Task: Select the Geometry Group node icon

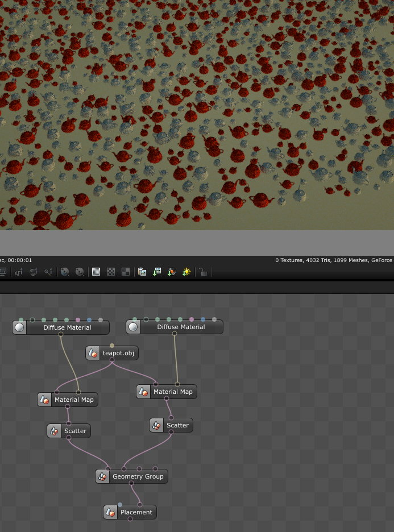Action: point(102,476)
